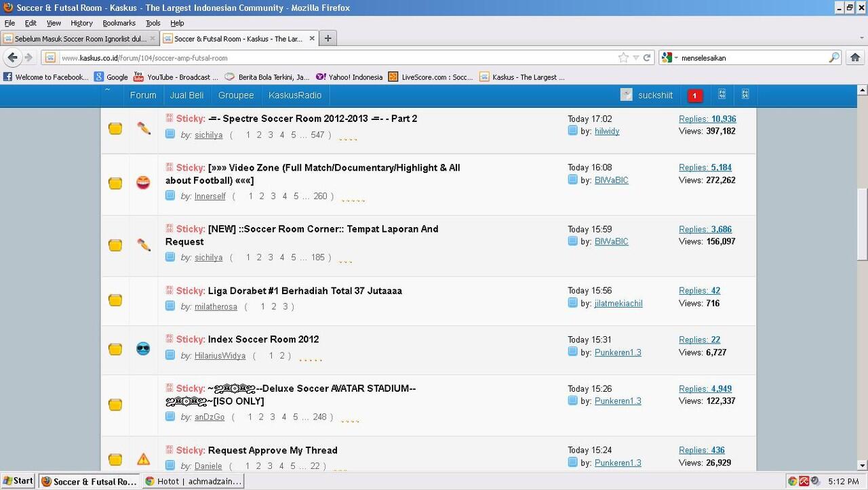
Task: Click the folder icon of Liga Dorabet thread
Action: (x=115, y=300)
